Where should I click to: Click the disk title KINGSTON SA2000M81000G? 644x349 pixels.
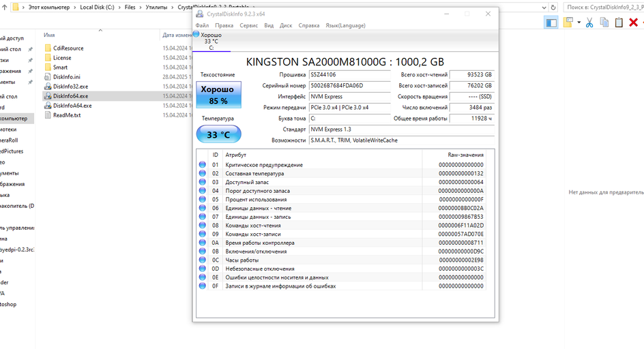(x=345, y=62)
